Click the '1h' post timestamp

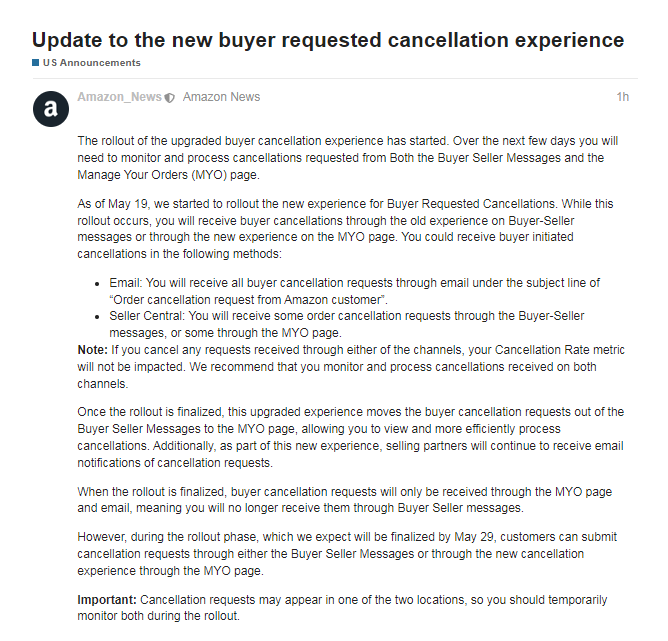(622, 97)
